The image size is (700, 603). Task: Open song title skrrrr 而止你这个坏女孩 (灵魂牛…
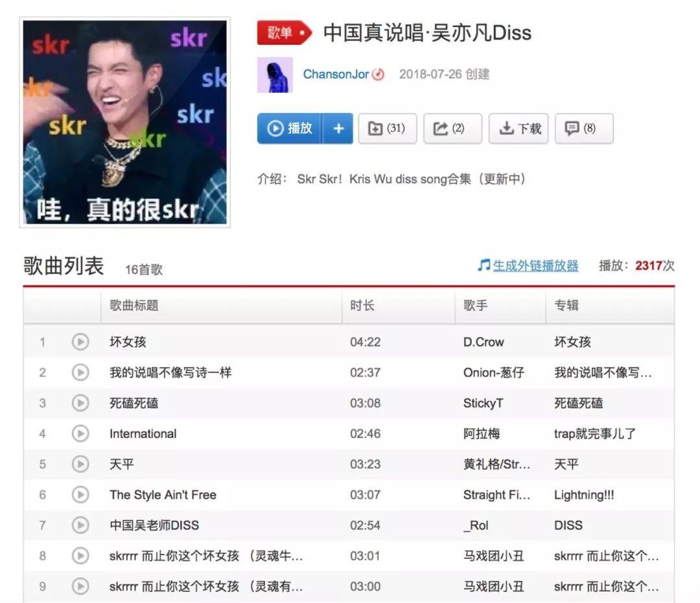point(206,556)
